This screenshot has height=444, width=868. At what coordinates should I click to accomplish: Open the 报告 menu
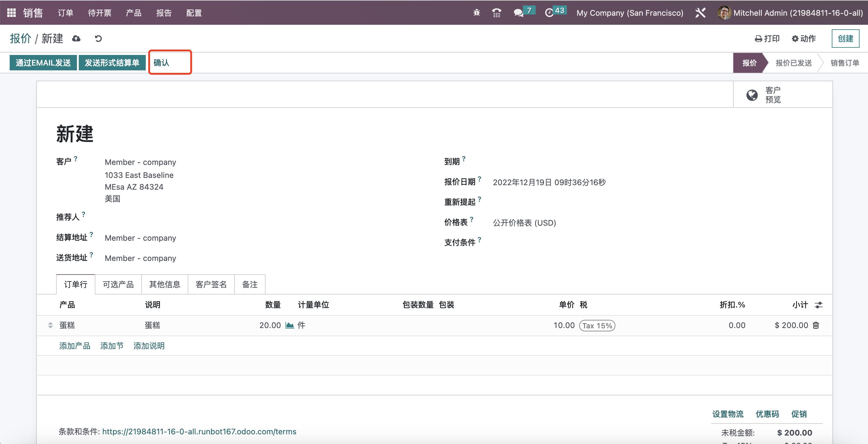[164, 13]
